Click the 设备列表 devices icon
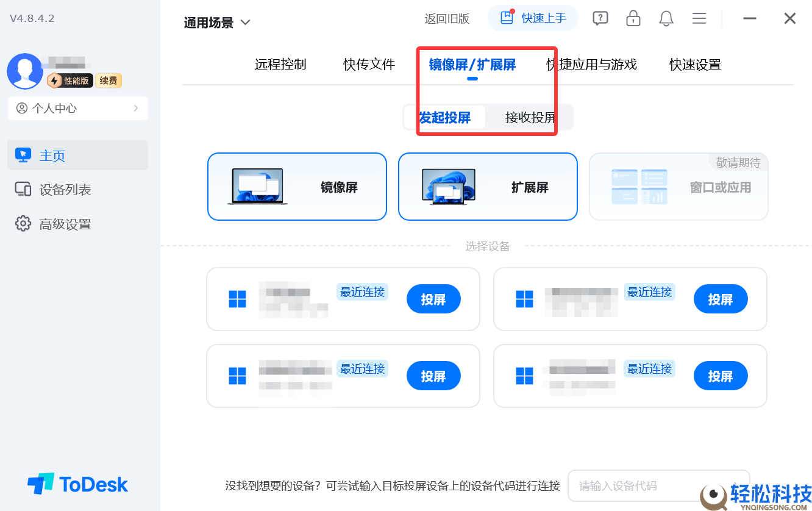 (23, 190)
